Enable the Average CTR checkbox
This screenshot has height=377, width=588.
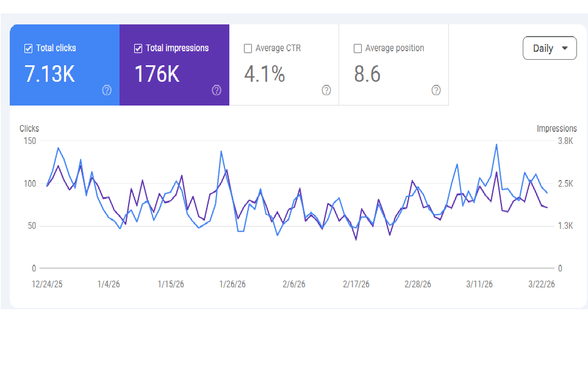click(x=248, y=48)
